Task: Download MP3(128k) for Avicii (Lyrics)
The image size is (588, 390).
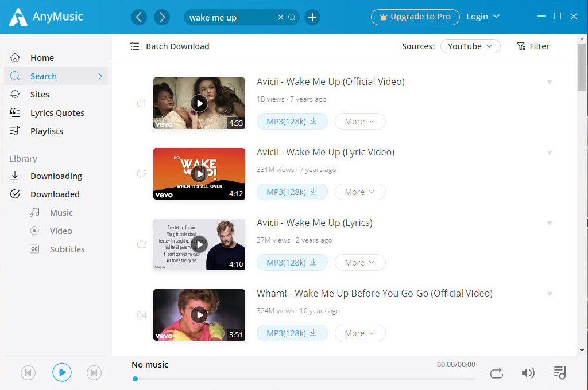Action: coord(292,262)
